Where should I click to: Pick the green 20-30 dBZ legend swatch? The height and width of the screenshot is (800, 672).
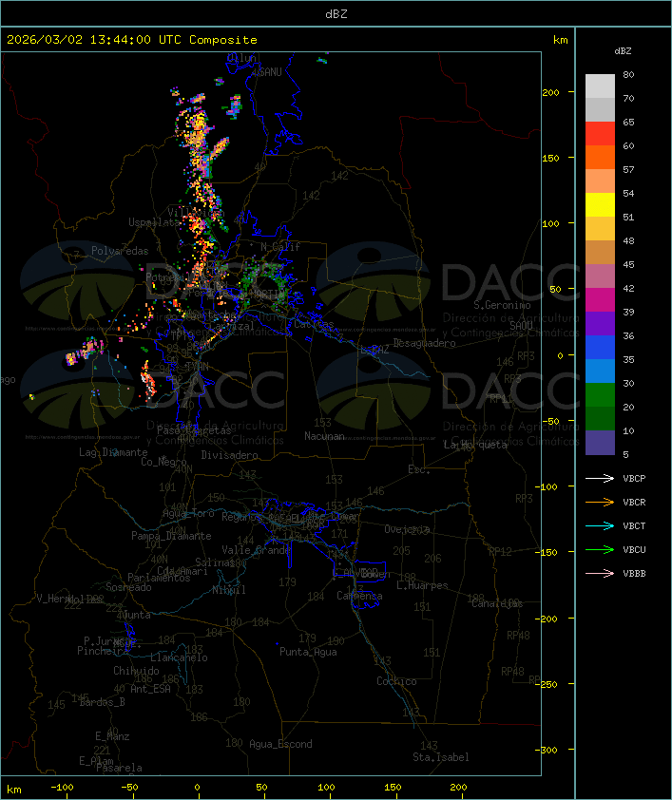click(600, 395)
